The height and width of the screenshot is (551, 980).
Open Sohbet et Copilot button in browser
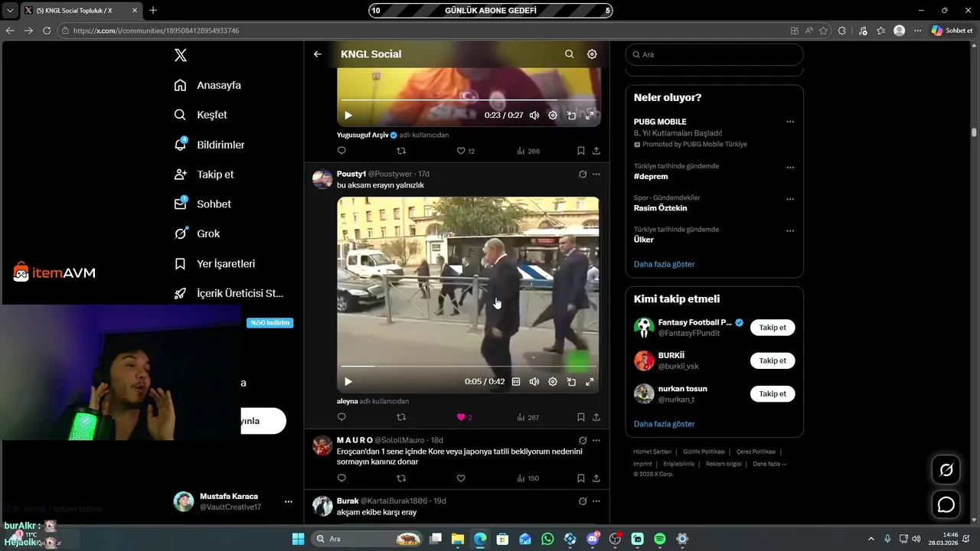click(x=952, y=31)
